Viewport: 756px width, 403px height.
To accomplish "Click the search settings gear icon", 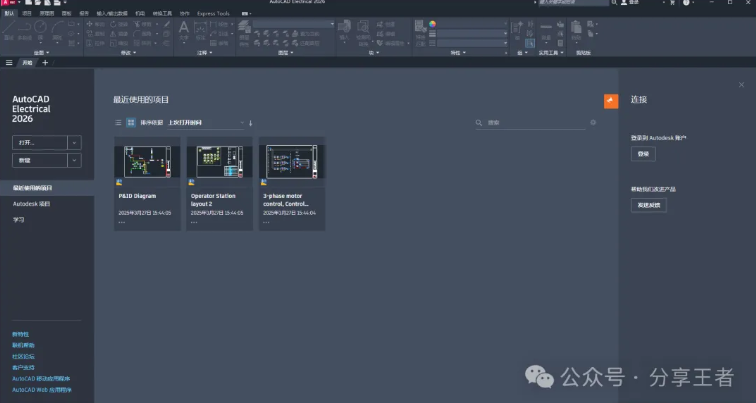I will tap(593, 122).
